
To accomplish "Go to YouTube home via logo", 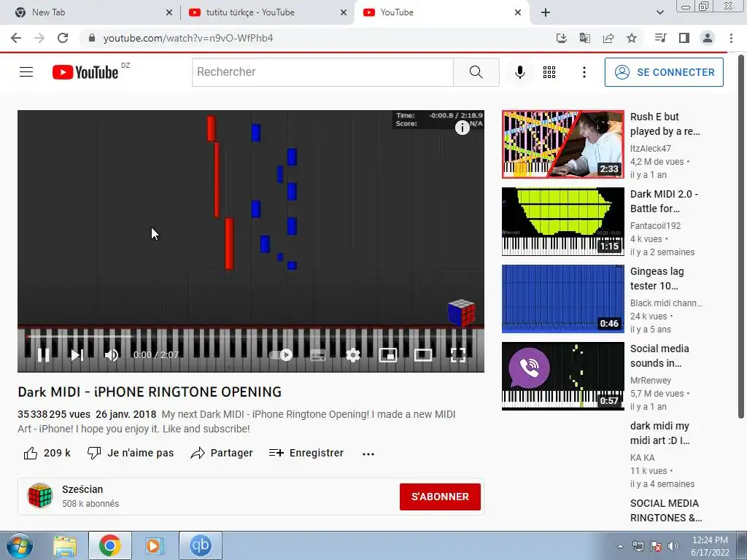I will click(x=85, y=72).
